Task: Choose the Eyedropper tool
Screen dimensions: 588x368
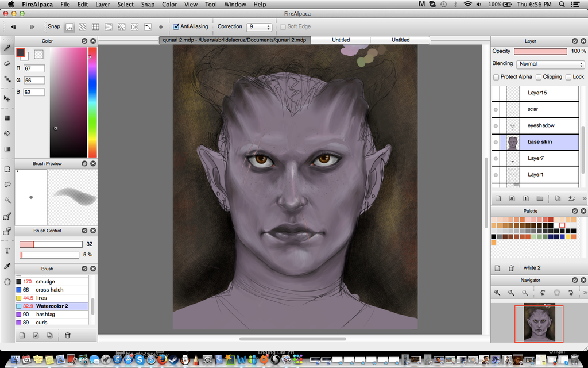Action: (7, 266)
